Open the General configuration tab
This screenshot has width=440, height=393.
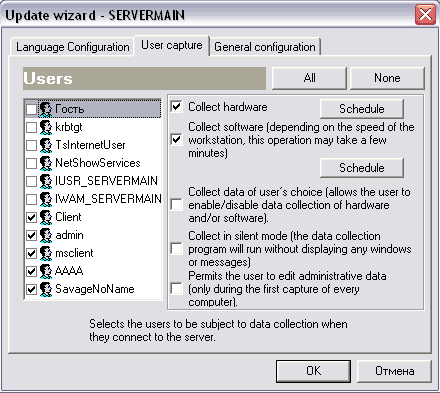click(265, 47)
